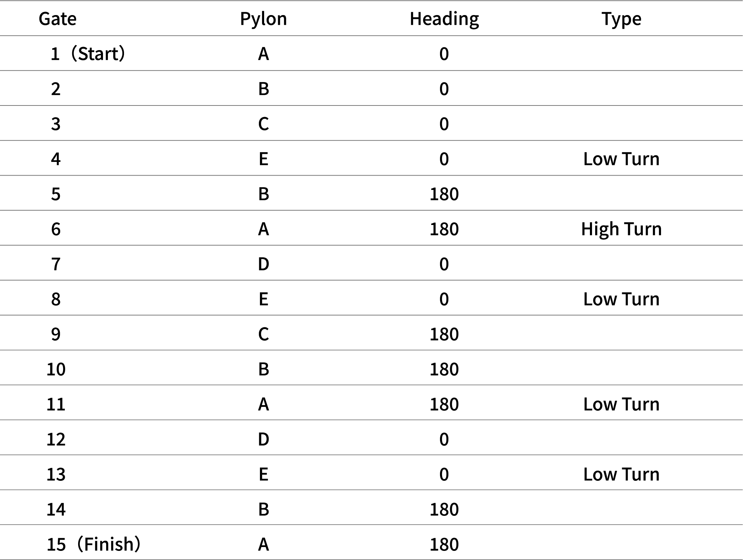Click the Heading column header

point(444,19)
